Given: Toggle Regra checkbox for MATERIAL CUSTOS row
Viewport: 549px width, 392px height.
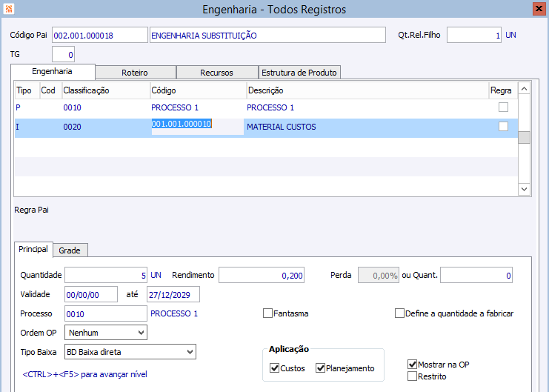Looking at the screenshot, I should 504,127.
